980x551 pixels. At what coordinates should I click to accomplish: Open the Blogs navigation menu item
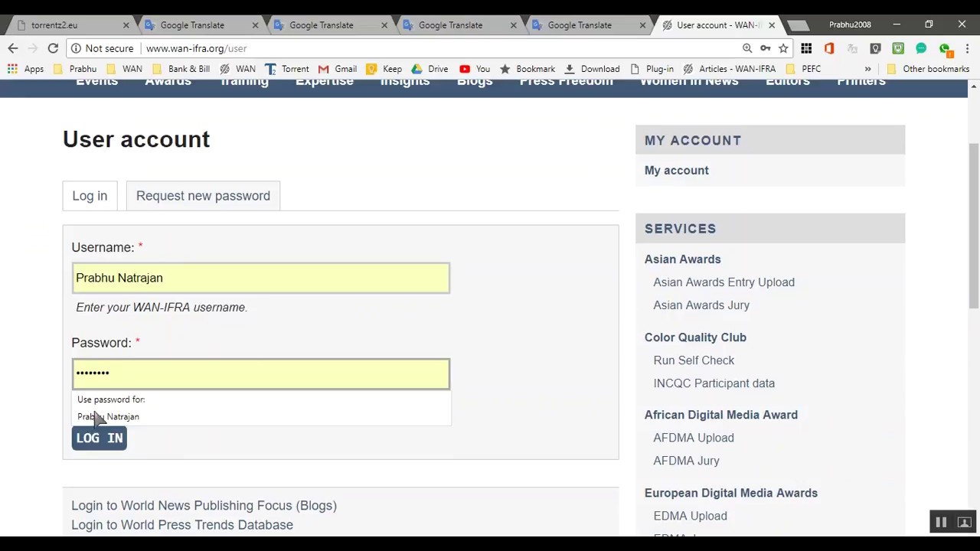point(475,81)
